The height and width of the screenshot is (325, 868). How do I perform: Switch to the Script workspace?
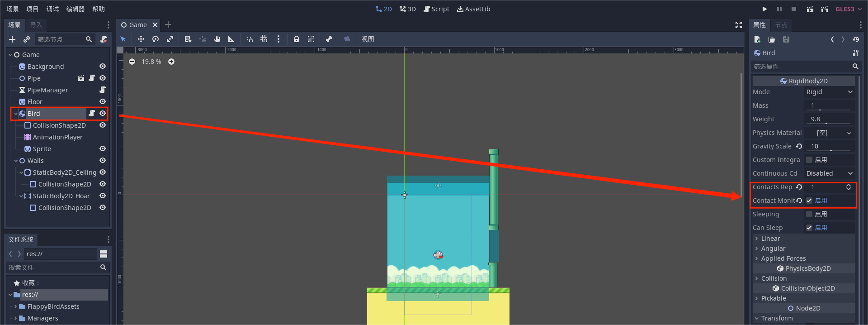[x=436, y=9]
